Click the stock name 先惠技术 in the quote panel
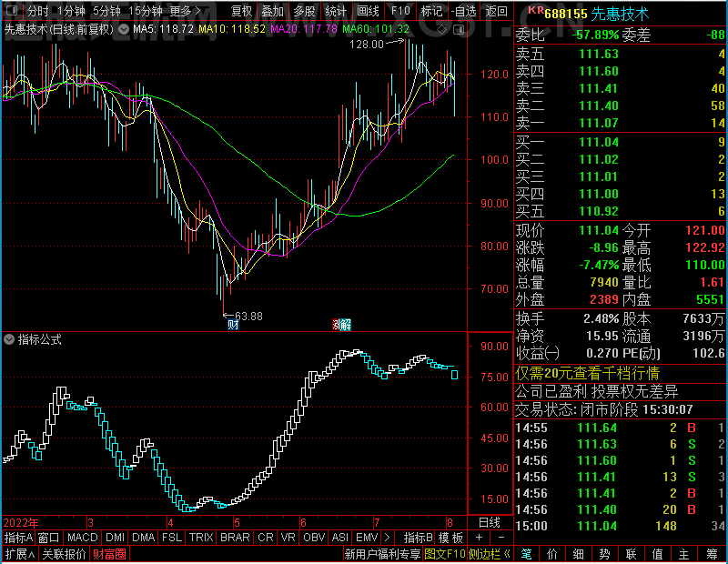This screenshot has height=564, width=728. [x=620, y=14]
